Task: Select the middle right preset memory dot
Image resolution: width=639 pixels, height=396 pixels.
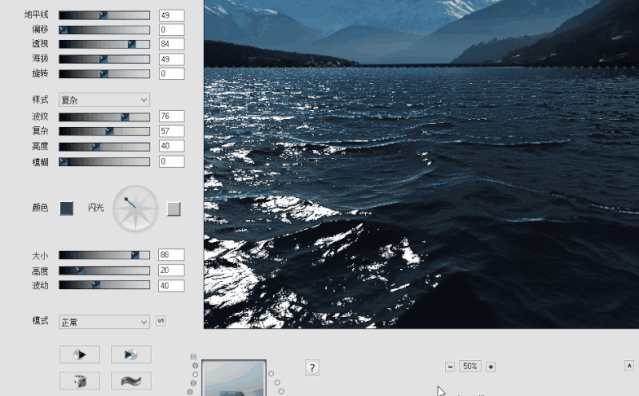Action: click(277, 382)
